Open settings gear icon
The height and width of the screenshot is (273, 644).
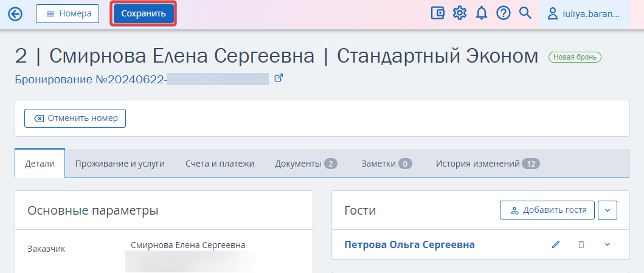pos(460,13)
